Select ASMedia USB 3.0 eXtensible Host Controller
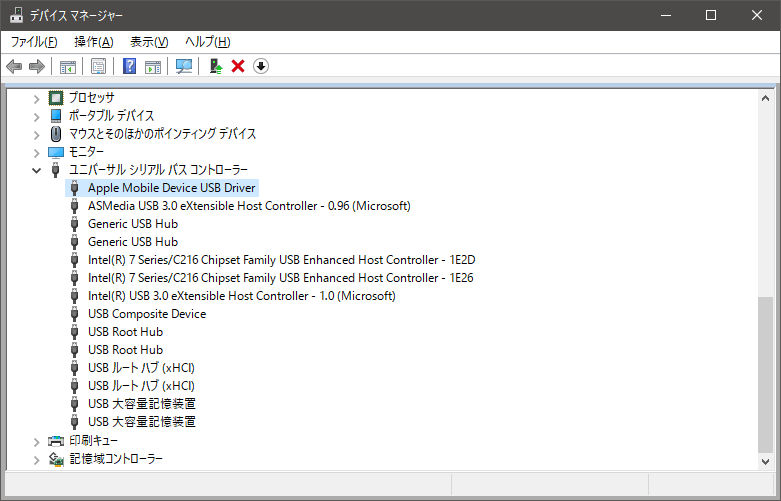Viewport: 781px width, 501px height. [248, 206]
